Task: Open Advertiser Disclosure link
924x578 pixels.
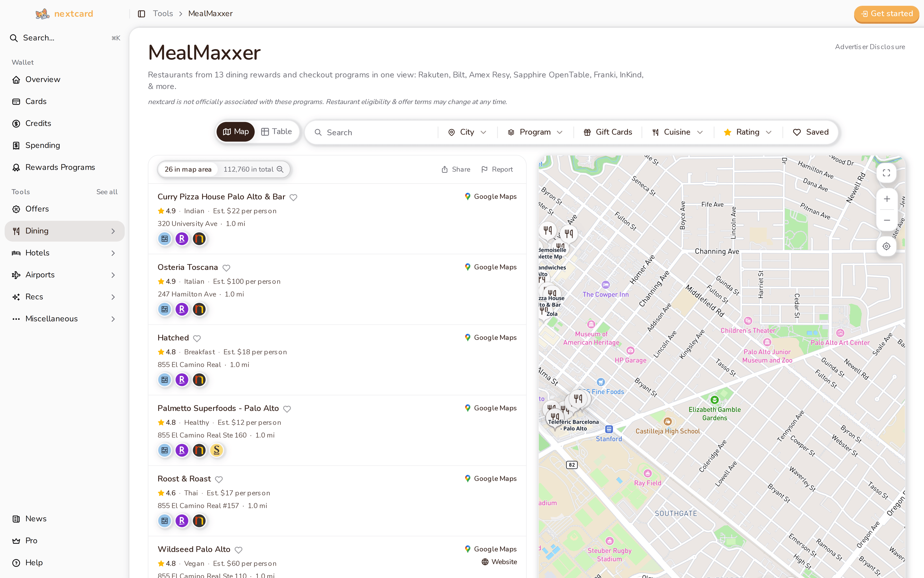Action: tap(870, 47)
